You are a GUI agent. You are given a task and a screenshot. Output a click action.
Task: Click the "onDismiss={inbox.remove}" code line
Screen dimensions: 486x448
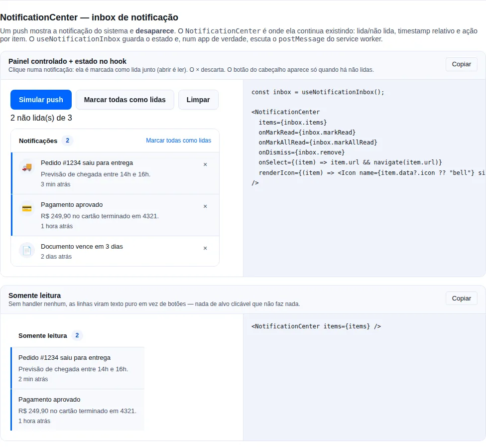tap(302, 152)
